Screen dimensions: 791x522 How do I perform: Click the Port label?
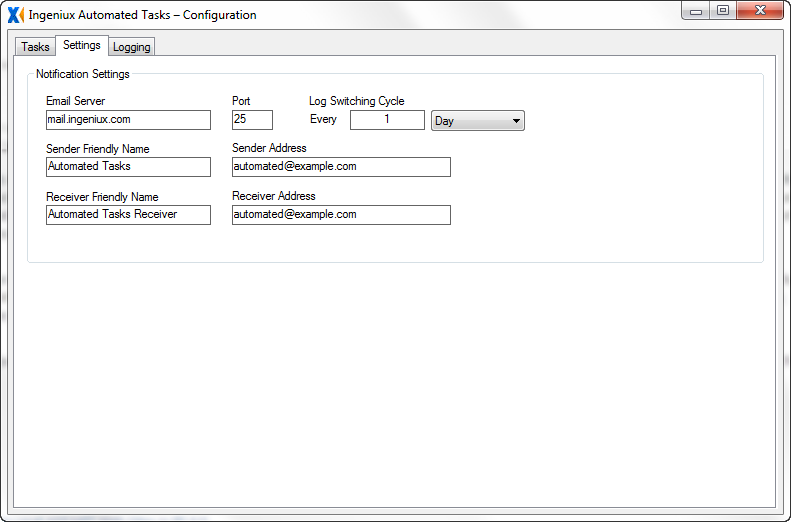click(x=241, y=101)
